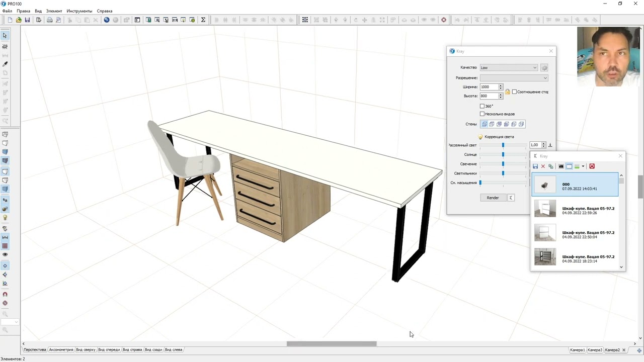Click the Render button

coord(493,198)
